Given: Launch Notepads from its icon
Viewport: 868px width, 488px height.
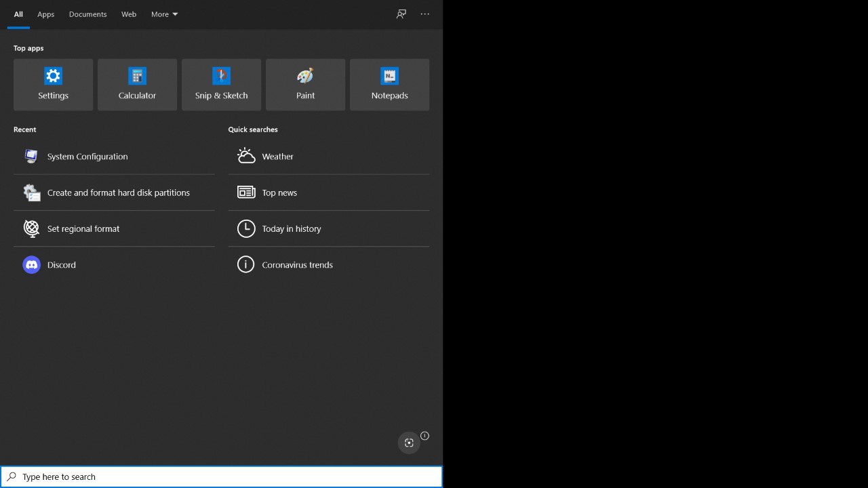Looking at the screenshot, I should tap(389, 75).
